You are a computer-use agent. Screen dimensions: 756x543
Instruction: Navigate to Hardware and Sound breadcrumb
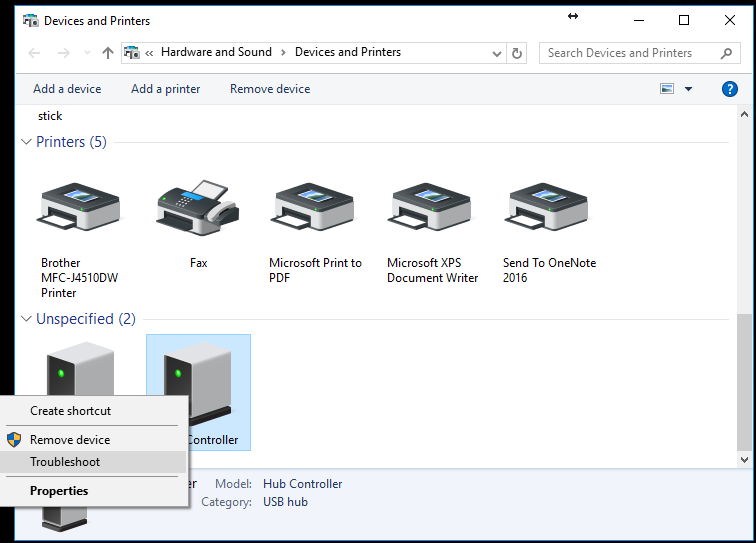(216, 52)
